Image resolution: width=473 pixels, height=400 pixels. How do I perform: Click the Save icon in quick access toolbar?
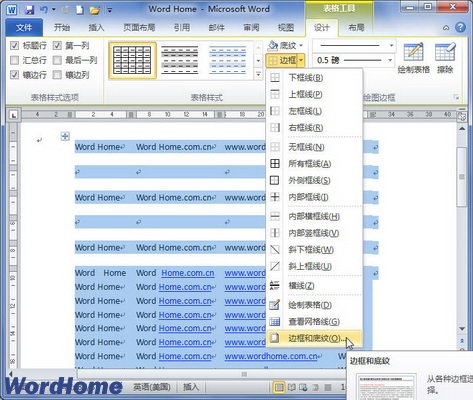(x=30, y=10)
